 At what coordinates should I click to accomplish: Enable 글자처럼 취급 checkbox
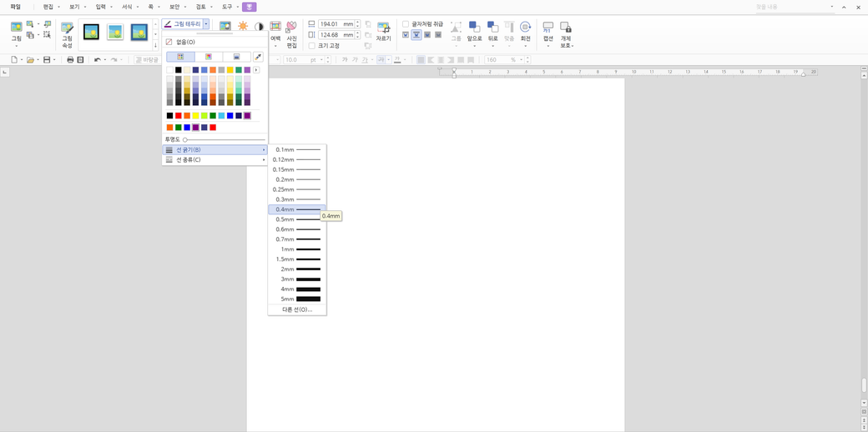406,24
